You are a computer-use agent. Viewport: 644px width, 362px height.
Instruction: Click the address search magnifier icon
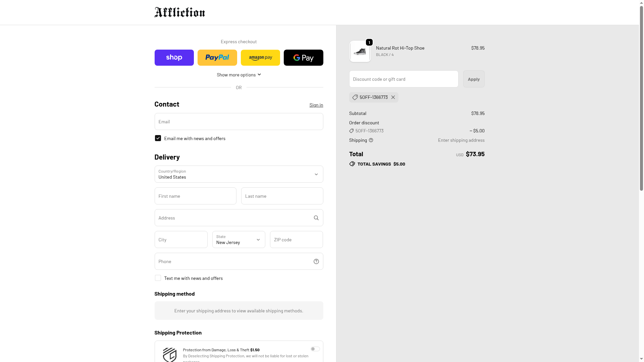click(316, 218)
